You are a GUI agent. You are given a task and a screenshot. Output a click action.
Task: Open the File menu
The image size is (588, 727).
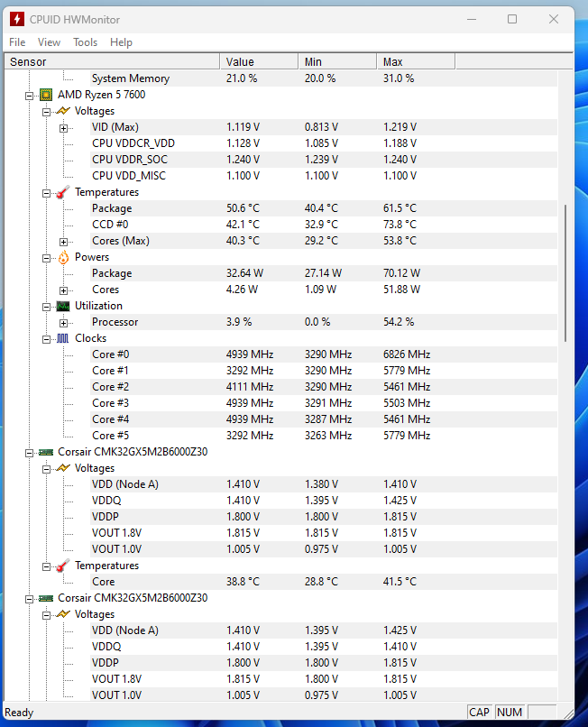pyautogui.click(x=17, y=42)
